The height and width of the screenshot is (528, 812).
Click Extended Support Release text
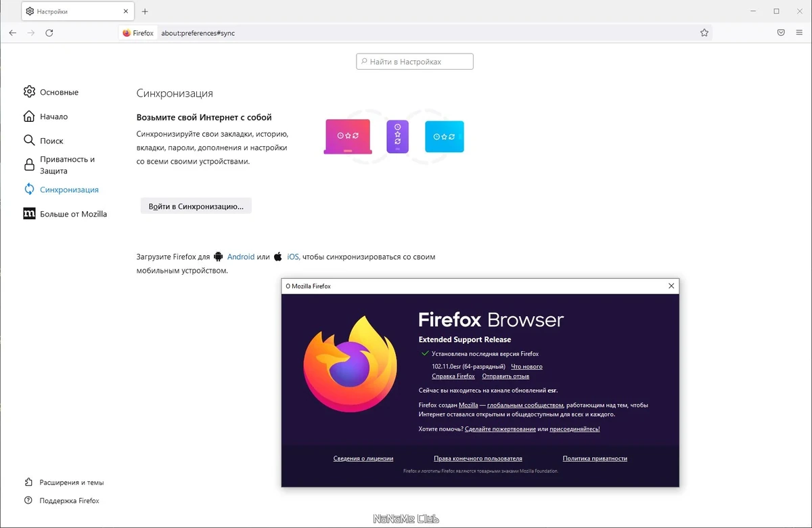point(465,339)
